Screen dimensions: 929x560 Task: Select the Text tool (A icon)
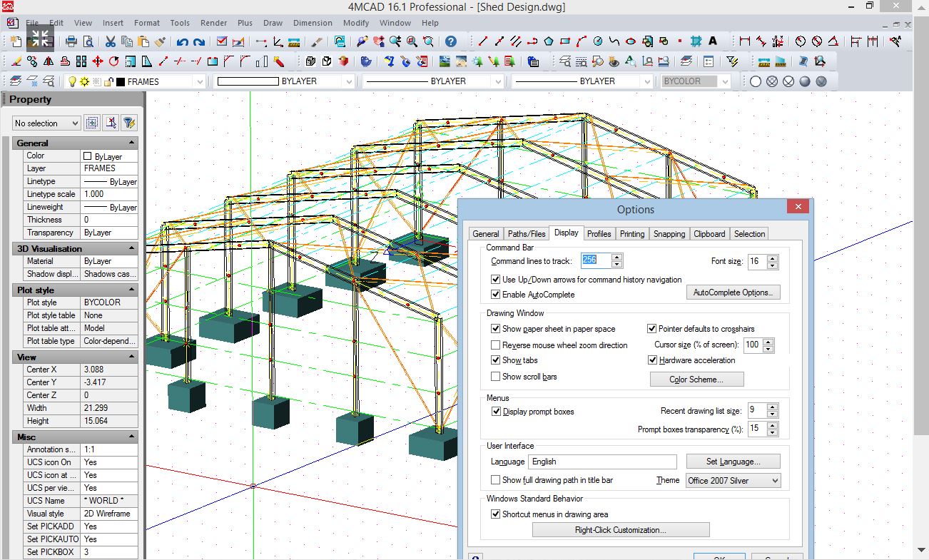[x=712, y=41]
